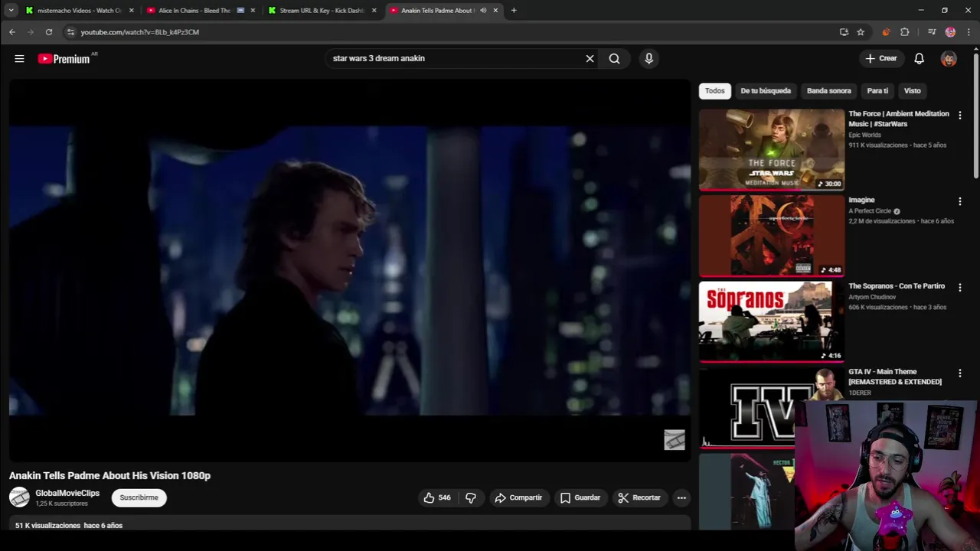Select the Todos filter chip
The width and height of the screenshot is (980, 551).
pyautogui.click(x=714, y=90)
